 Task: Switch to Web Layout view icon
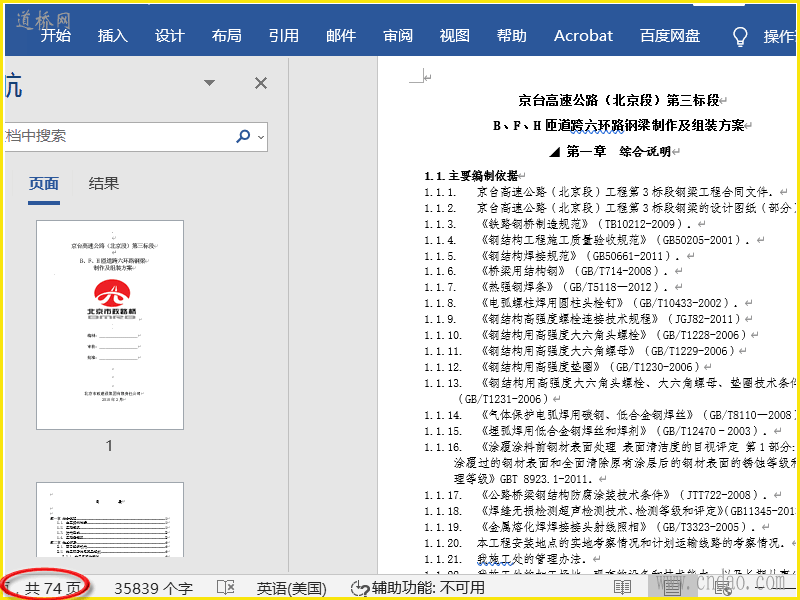[x=722, y=588]
